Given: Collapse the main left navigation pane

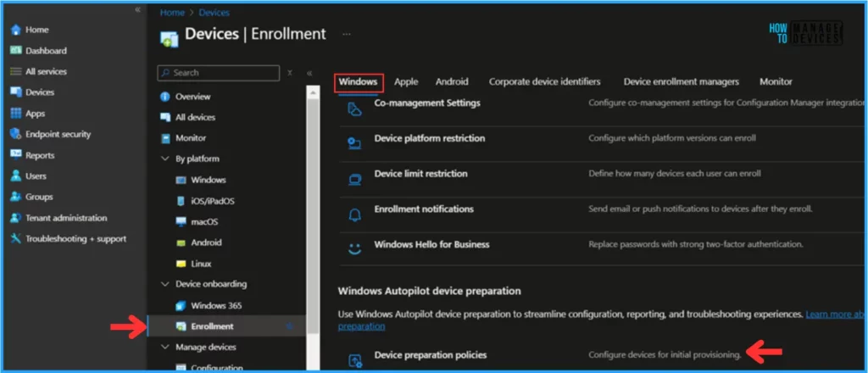Looking at the screenshot, I should (x=137, y=9).
